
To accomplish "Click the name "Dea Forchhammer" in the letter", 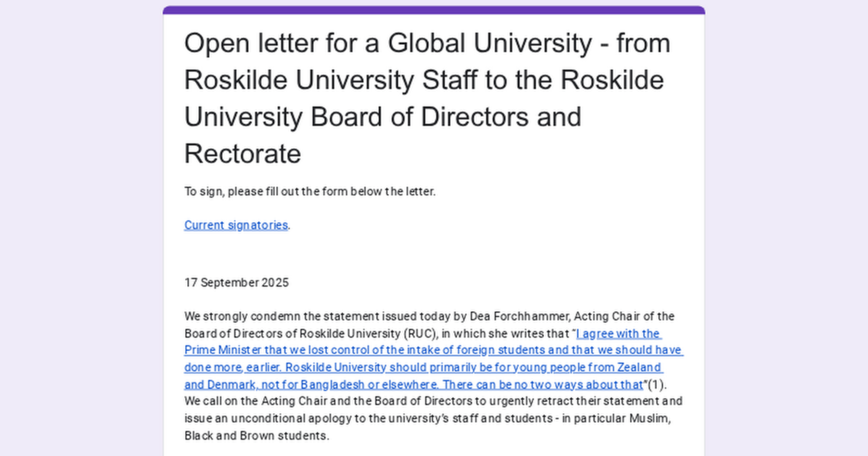I will pos(519,316).
